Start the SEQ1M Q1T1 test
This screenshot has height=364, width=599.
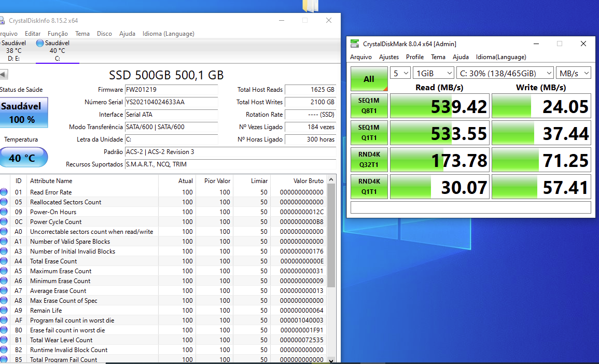tap(369, 133)
